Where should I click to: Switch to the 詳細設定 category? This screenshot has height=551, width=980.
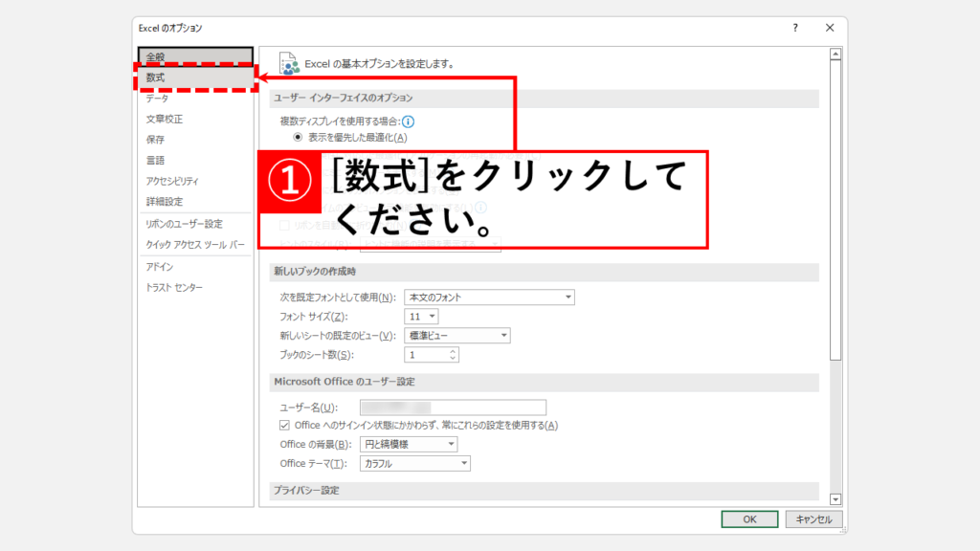[x=164, y=202]
